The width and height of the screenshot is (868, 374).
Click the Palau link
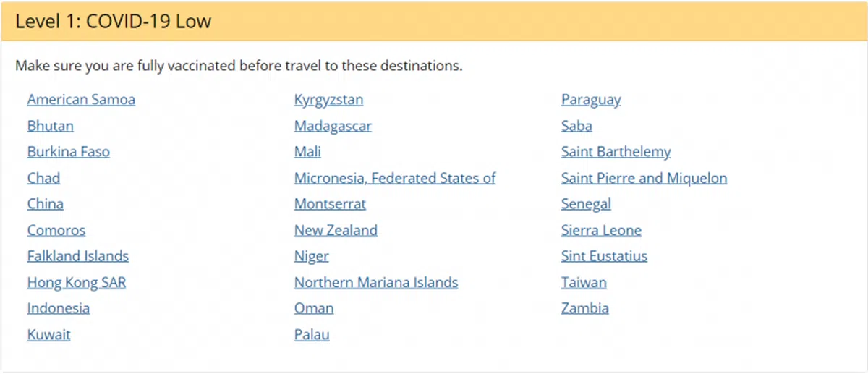(x=312, y=334)
